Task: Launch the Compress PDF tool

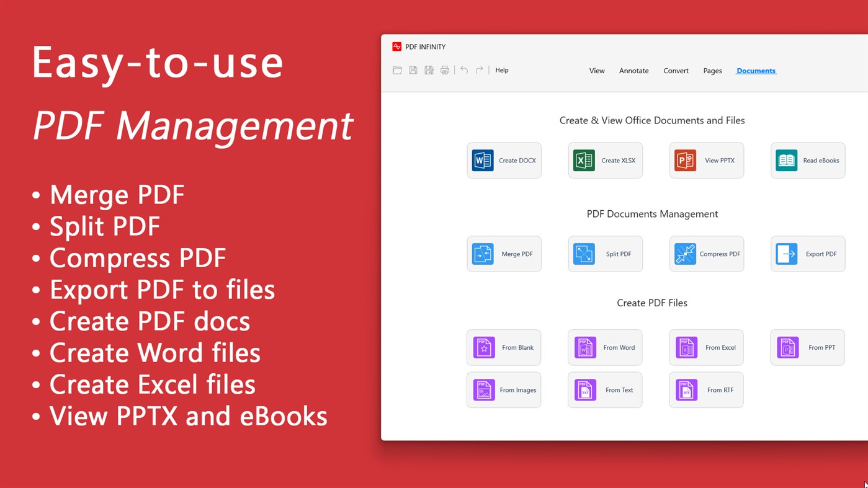Action: pyautogui.click(x=706, y=254)
